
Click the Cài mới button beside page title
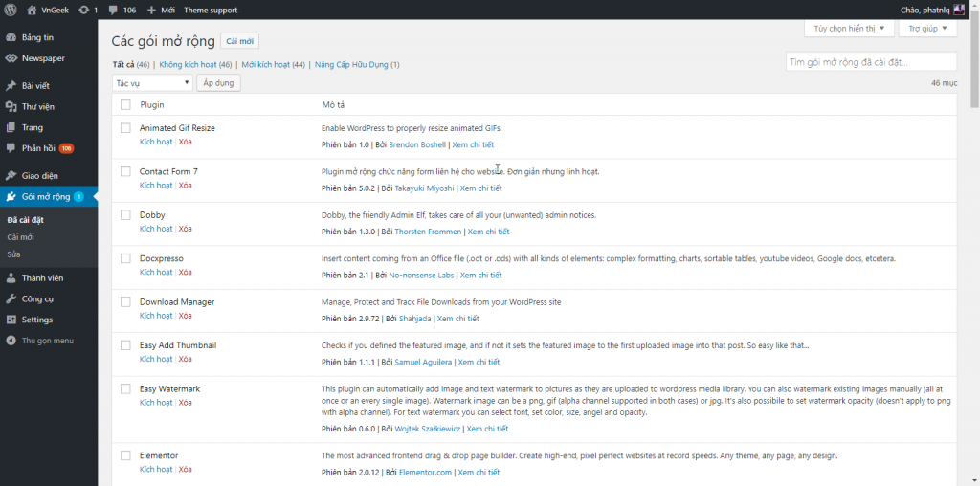pyautogui.click(x=240, y=41)
